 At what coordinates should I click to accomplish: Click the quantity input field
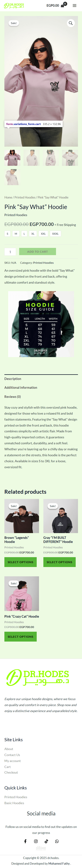click(x=10, y=251)
